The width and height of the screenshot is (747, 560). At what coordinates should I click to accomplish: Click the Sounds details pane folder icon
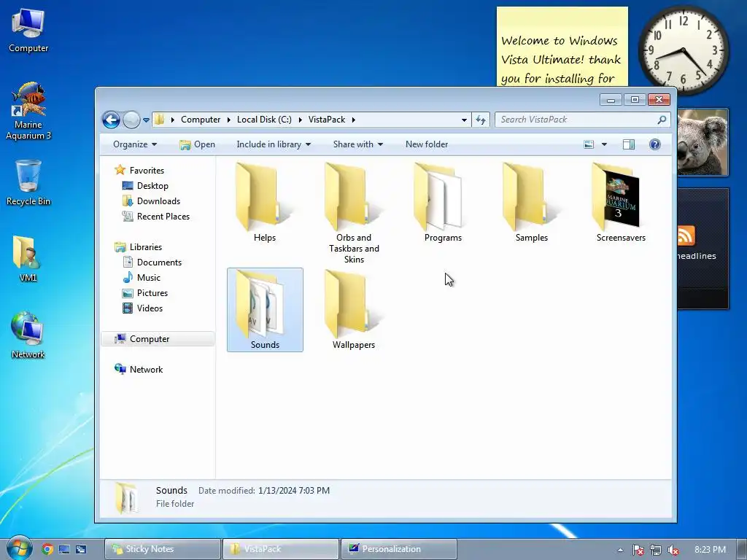(x=127, y=497)
